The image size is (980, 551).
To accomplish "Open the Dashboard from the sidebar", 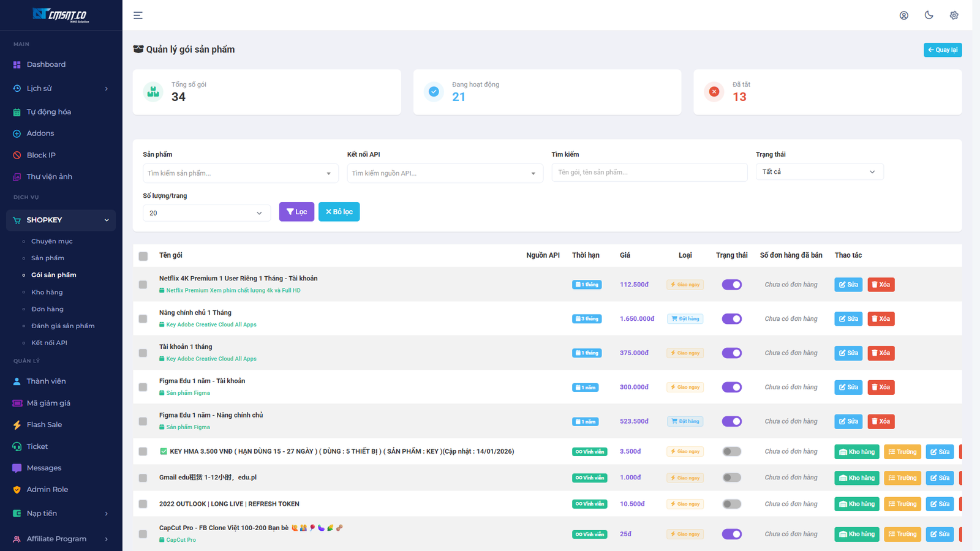I will 46,64.
